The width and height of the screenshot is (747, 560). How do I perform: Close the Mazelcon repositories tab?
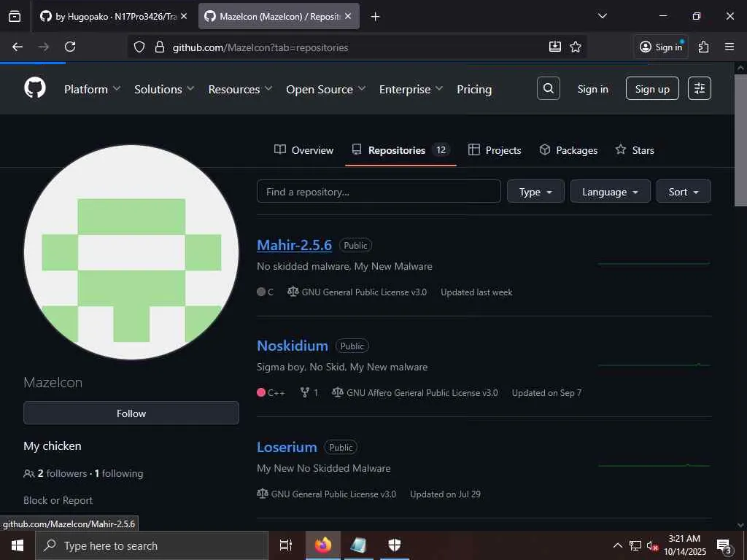348,16
